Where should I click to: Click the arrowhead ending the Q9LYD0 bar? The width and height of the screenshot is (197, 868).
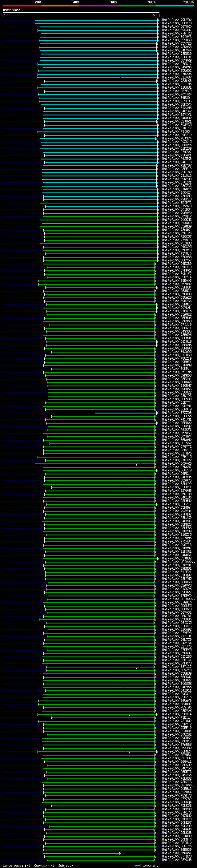(158, 20)
